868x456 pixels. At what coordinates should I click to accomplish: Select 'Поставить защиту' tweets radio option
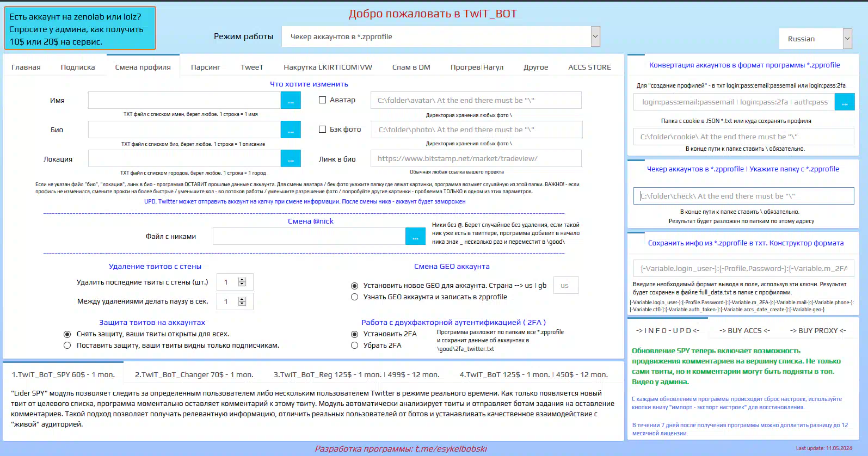(67, 346)
